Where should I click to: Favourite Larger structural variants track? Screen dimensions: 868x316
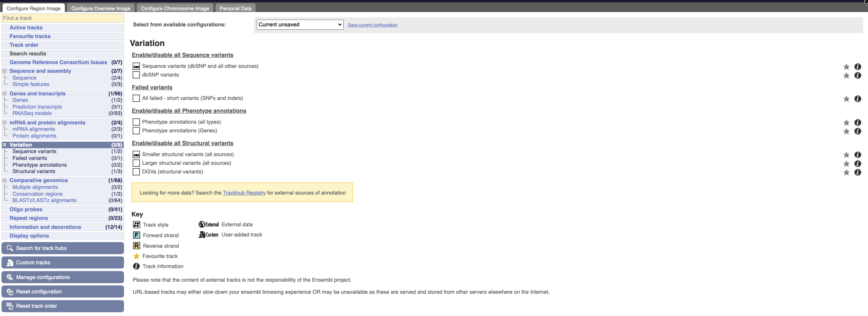tap(846, 164)
